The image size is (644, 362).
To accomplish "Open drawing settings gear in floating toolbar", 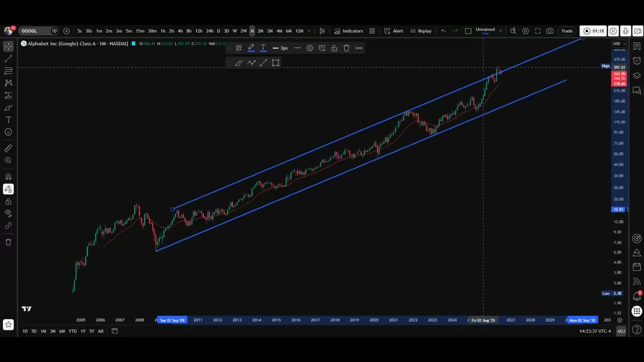I will pyautogui.click(x=309, y=48).
